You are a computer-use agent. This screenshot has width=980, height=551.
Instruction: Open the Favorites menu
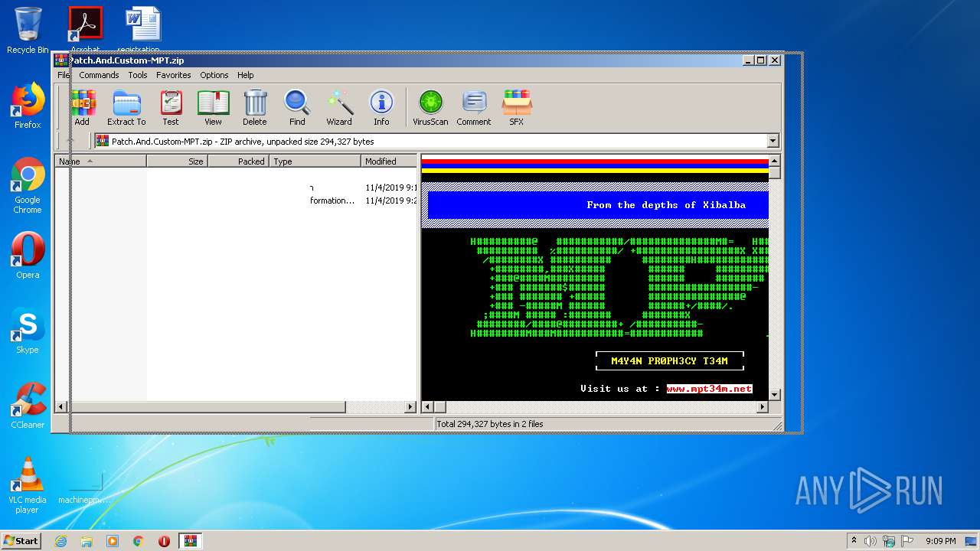coord(174,75)
